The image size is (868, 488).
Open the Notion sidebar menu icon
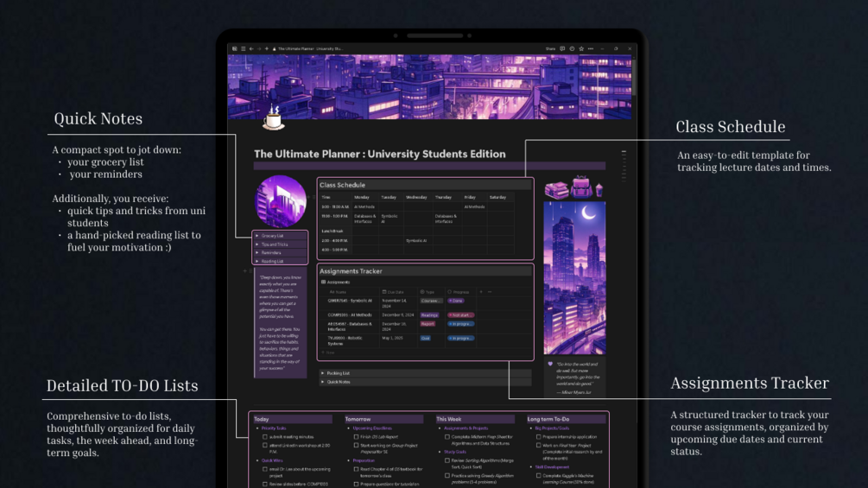click(x=243, y=48)
